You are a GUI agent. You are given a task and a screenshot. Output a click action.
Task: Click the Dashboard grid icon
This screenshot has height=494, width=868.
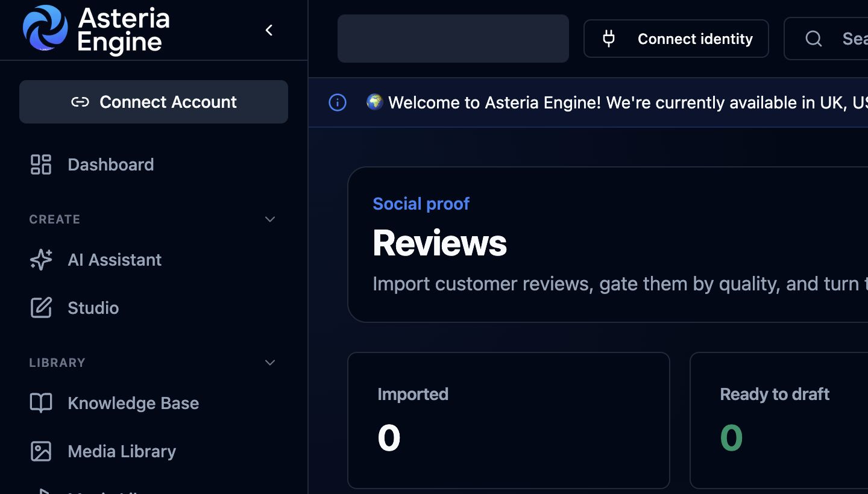(x=41, y=164)
